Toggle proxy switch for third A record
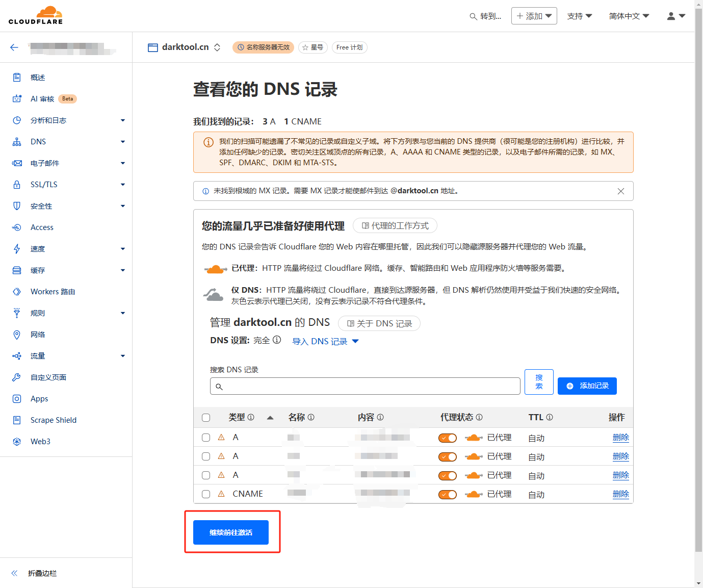 (448, 476)
